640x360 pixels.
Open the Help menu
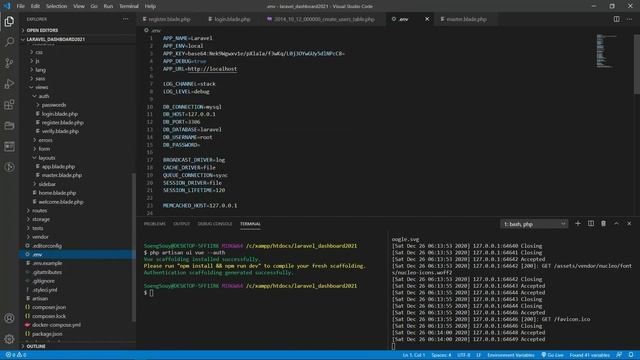[x=150, y=6]
